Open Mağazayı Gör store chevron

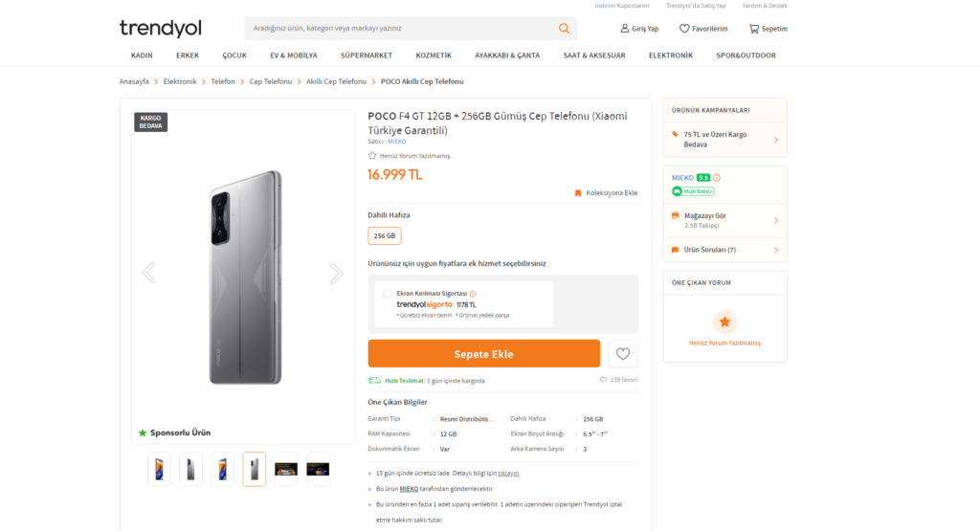coord(776,220)
